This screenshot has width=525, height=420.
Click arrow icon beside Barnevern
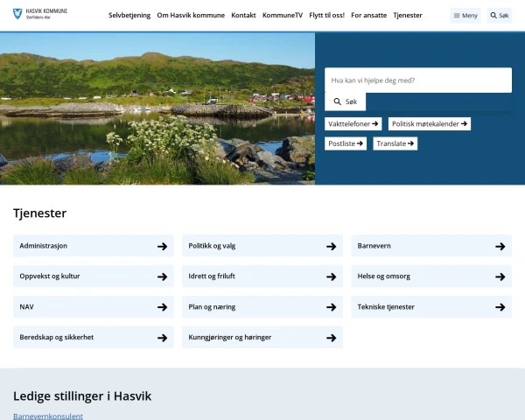click(x=500, y=247)
